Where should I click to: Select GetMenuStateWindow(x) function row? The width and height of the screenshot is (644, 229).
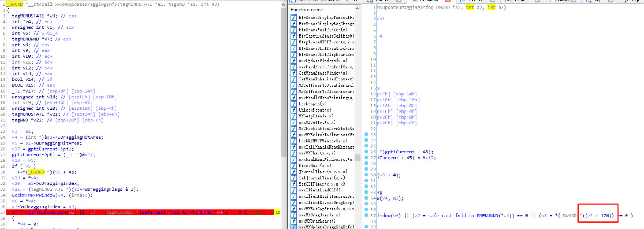click(x=323, y=73)
